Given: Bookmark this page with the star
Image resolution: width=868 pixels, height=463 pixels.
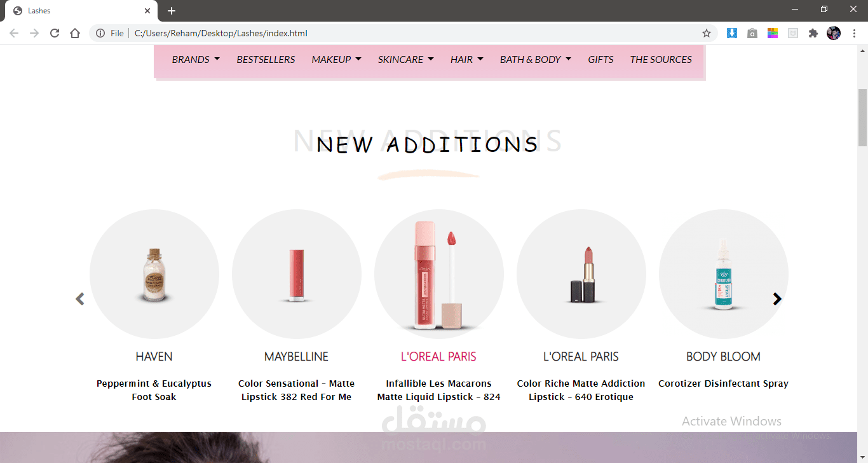Looking at the screenshot, I should pyautogui.click(x=707, y=33).
